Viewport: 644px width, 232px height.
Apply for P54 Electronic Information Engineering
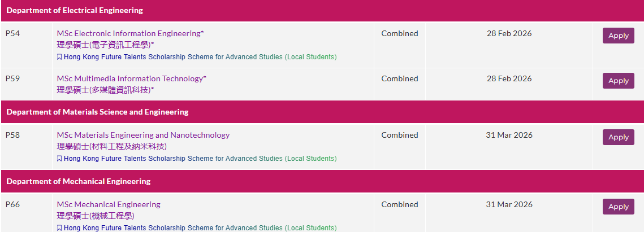[x=618, y=36]
